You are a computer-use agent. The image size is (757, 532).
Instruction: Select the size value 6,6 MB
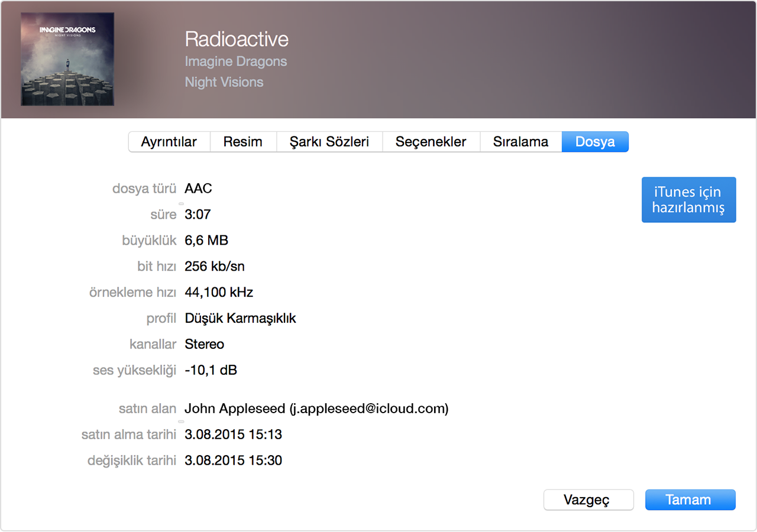point(206,241)
